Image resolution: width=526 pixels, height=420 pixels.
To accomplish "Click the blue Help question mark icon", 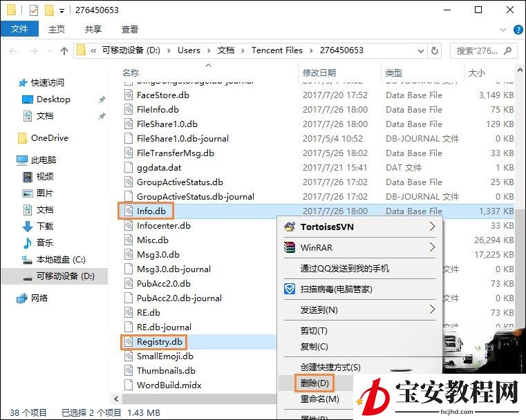I will tap(518, 30).
